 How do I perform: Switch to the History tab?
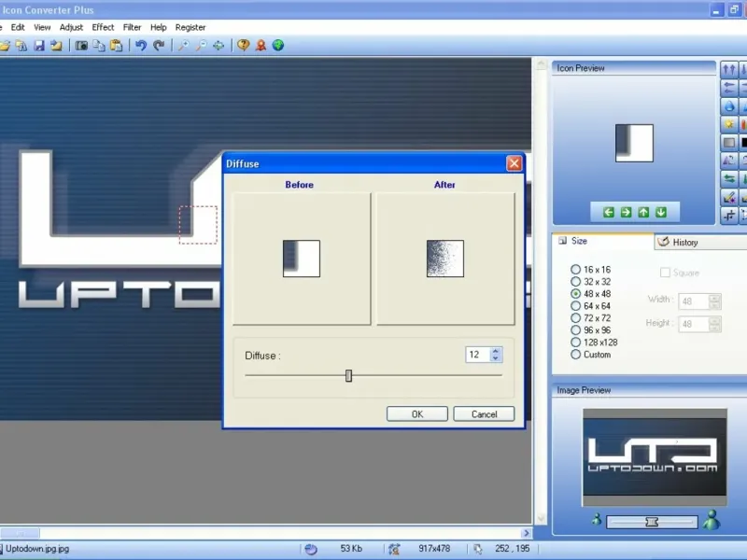click(x=700, y=243)
